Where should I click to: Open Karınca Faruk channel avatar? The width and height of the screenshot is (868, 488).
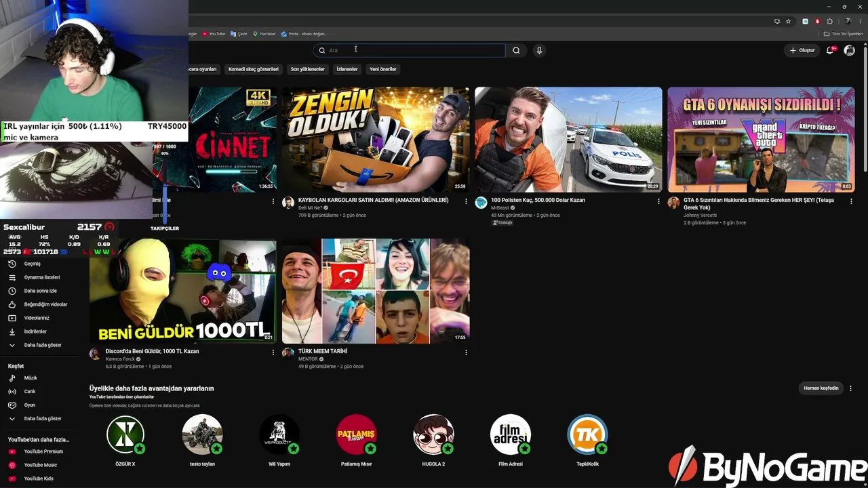pyautogui.click(x=95, y=354)
